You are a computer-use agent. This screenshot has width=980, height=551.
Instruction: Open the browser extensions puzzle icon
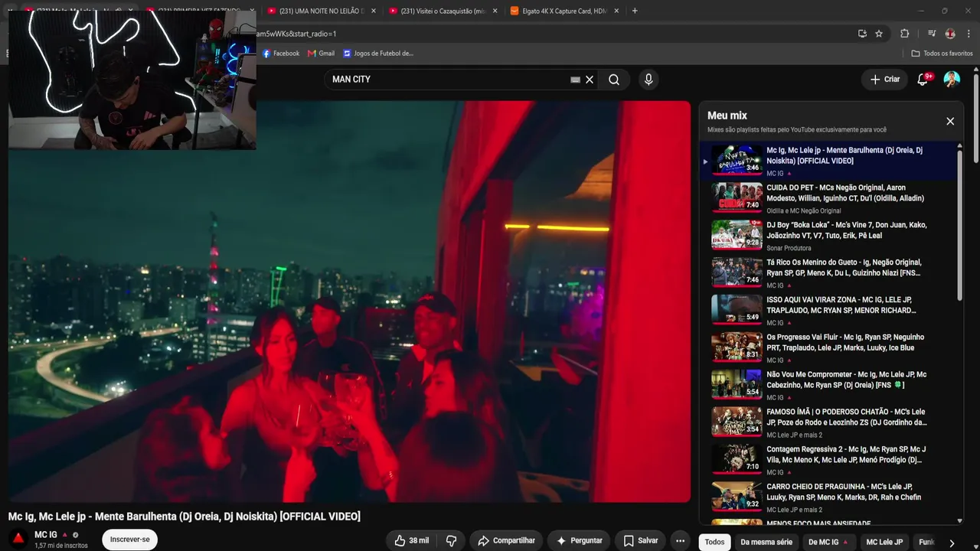coord(904,34)
